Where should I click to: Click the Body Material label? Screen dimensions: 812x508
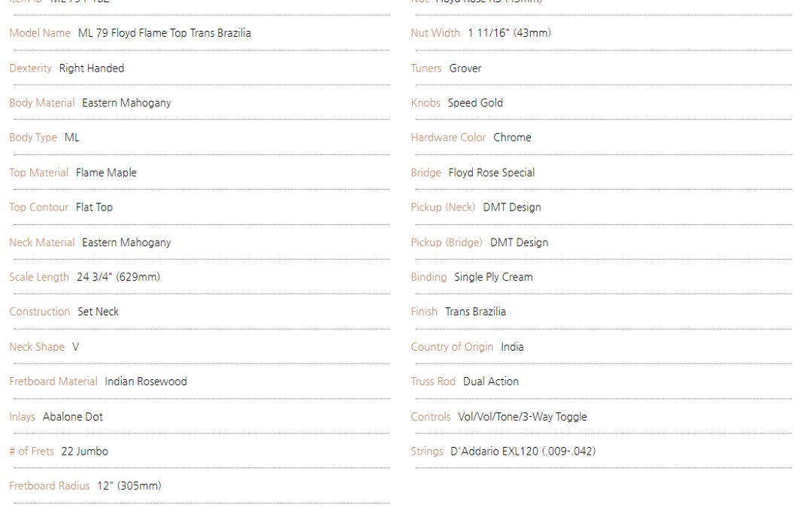point(42,103)
